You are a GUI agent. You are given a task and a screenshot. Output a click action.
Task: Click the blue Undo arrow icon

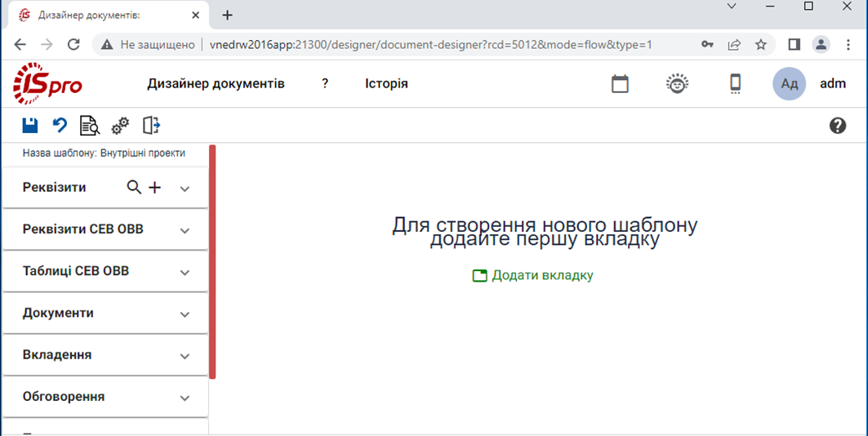60,126
